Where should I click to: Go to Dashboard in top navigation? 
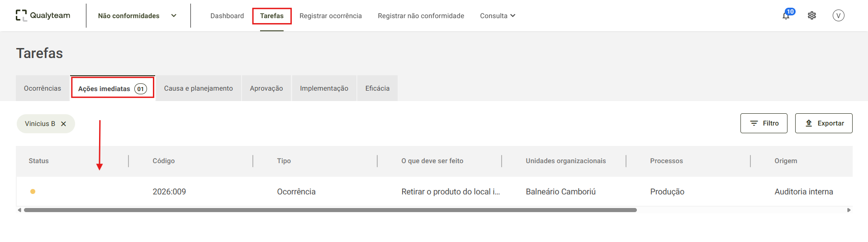pos(227,15)
